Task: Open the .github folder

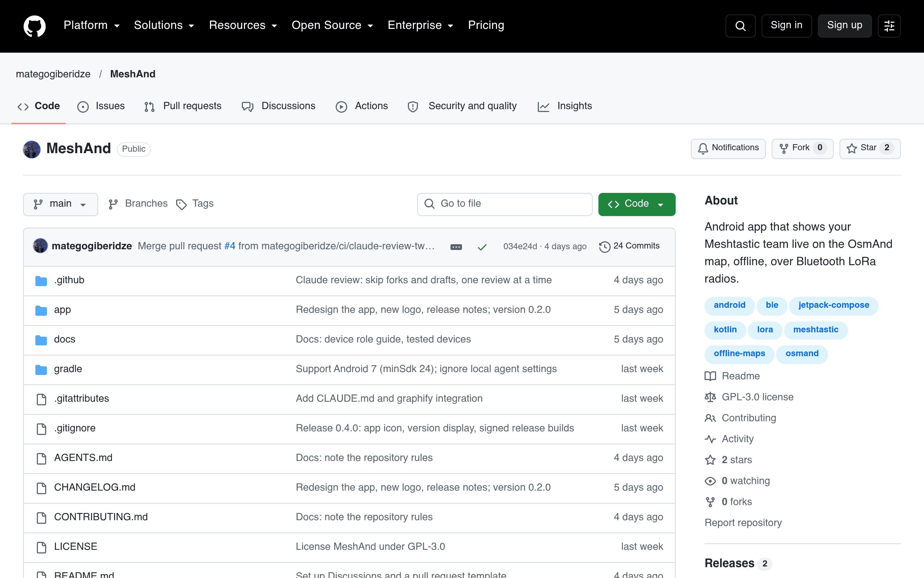Action: 69,280
